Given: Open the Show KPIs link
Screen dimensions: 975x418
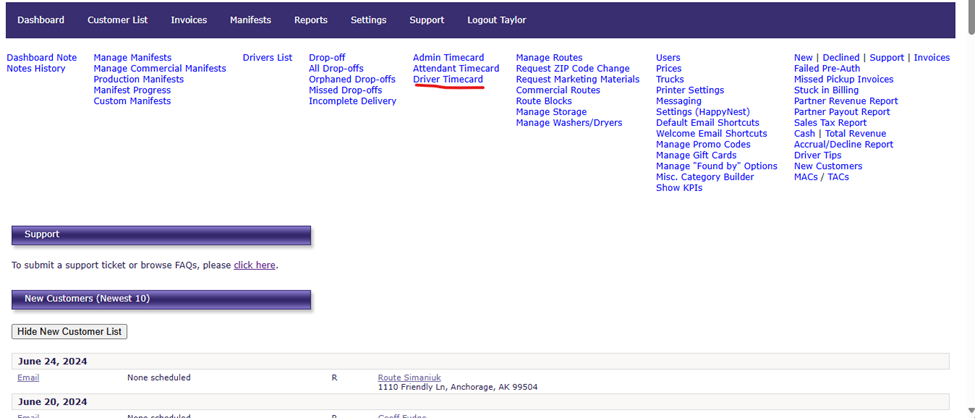Looking at the screenshot, I should point(679,188).
